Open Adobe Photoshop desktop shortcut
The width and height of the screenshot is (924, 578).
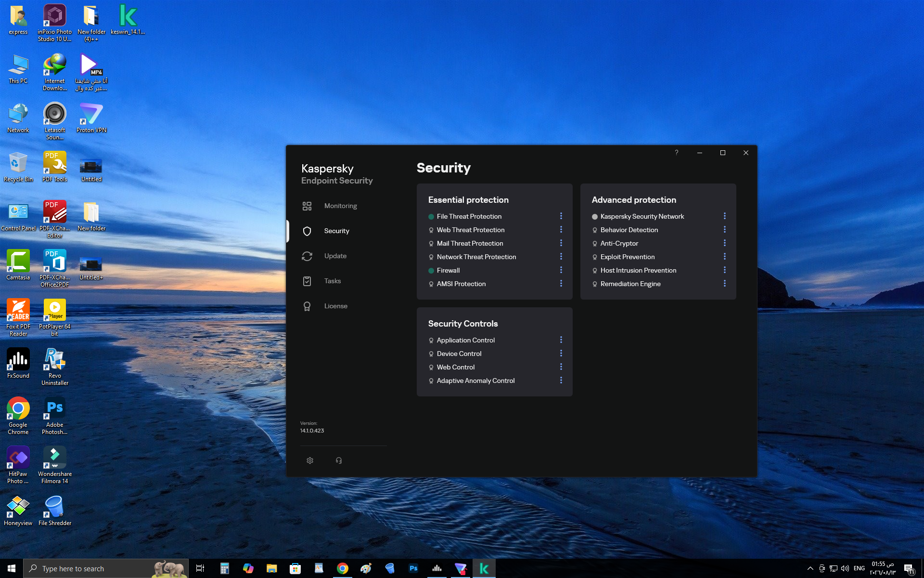pyautogui.click(x=55, y=416)
